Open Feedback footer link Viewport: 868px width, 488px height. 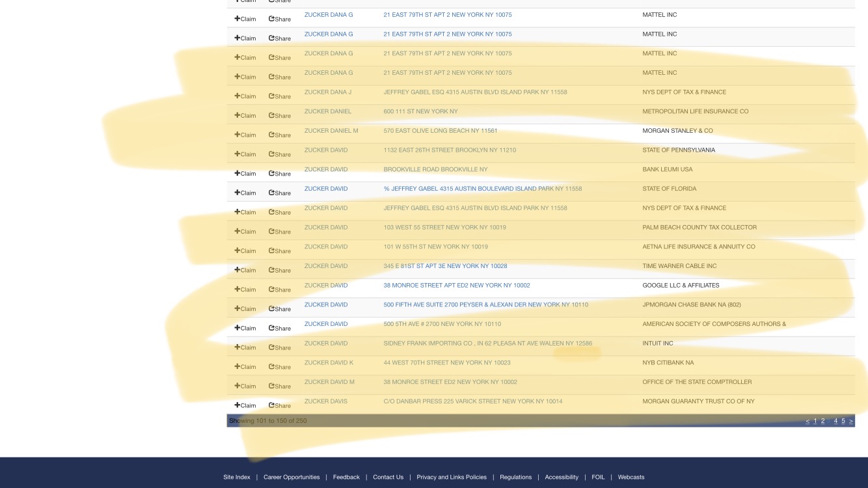(x=346, y=477)
